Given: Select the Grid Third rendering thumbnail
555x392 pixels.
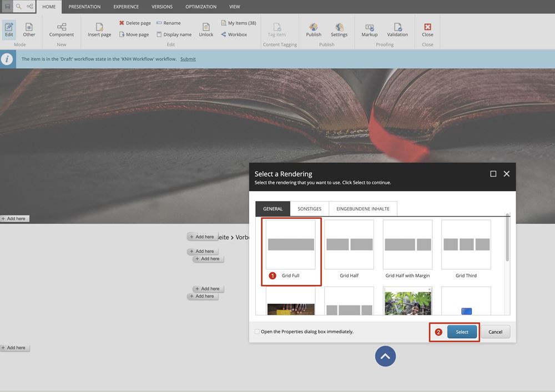Looking at the screenshot, I should pos(466,245).
